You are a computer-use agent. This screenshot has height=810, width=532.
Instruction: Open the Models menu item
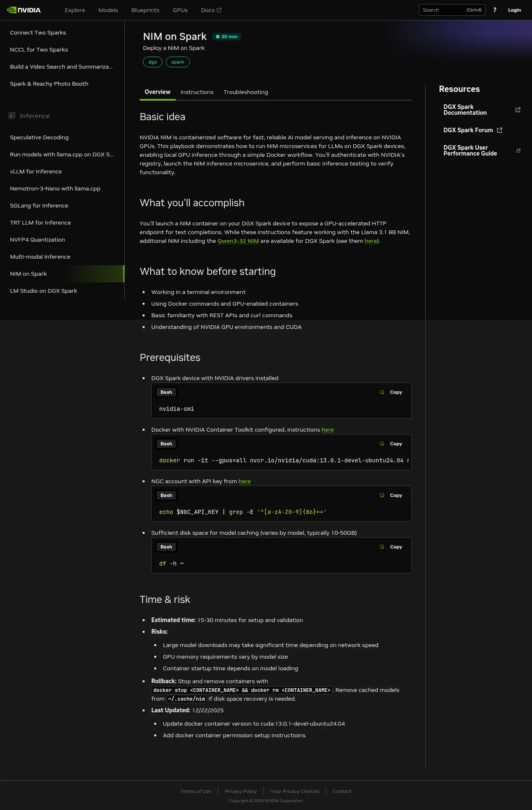[108, 10]
